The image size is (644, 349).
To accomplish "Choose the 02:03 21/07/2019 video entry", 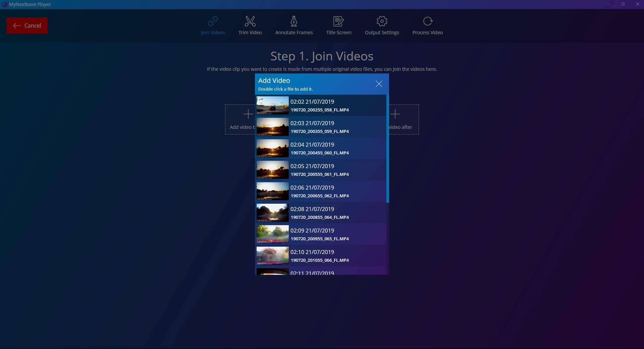I will (320, 127).
